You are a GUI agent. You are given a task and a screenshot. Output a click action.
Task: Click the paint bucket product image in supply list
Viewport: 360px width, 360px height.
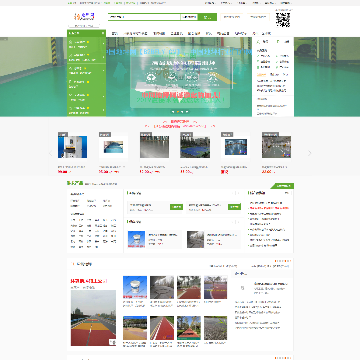(x=136, y=239)
